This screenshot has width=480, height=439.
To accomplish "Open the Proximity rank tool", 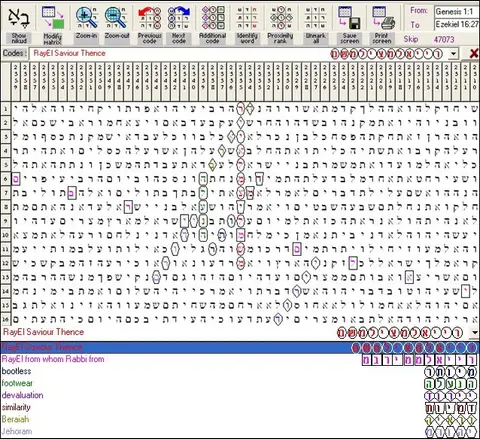I will click(281, 17).
